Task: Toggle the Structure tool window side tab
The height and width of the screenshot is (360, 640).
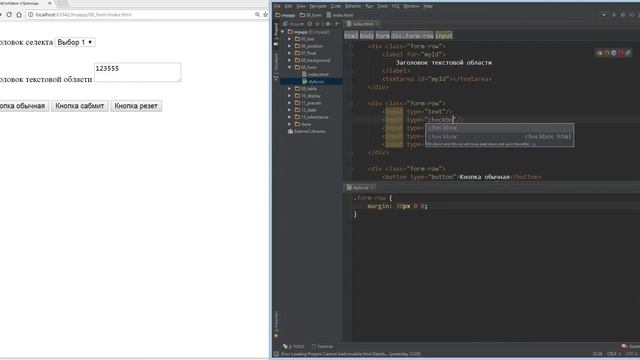Action: (276, 66)
